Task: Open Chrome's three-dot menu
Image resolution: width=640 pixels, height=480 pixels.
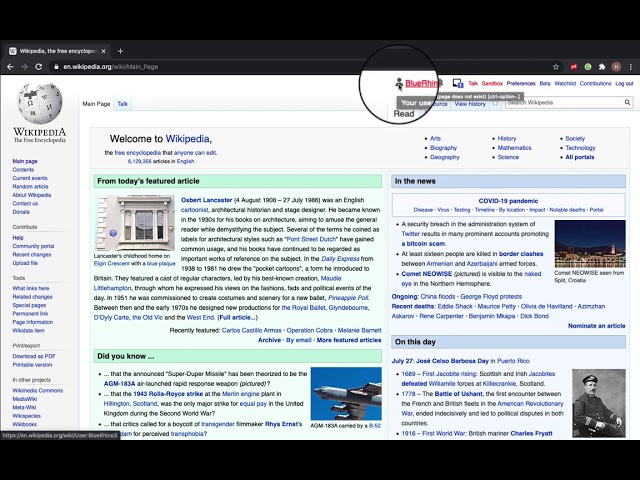Action: click(x=631, y=67)
